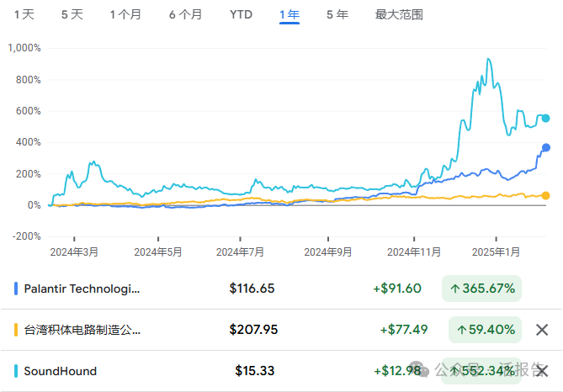Click the cyan SoundHound line endpoint dot

point(545,118)
